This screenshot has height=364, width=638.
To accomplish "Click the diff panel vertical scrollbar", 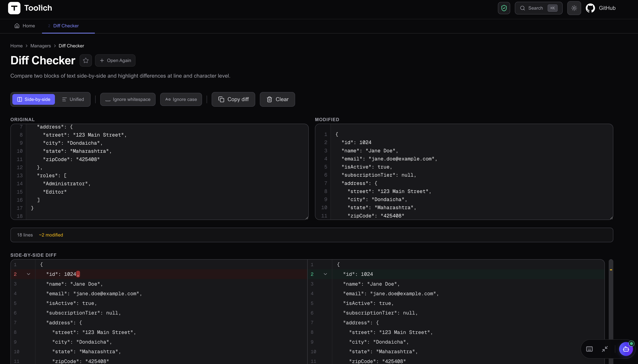I will [x=611, y=311].
